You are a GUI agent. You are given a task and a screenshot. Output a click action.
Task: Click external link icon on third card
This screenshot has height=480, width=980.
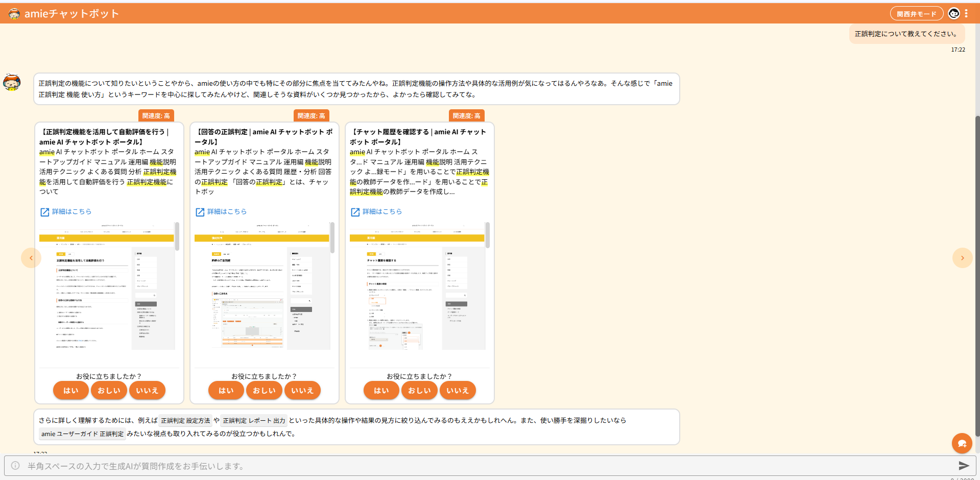click(355, 212)
